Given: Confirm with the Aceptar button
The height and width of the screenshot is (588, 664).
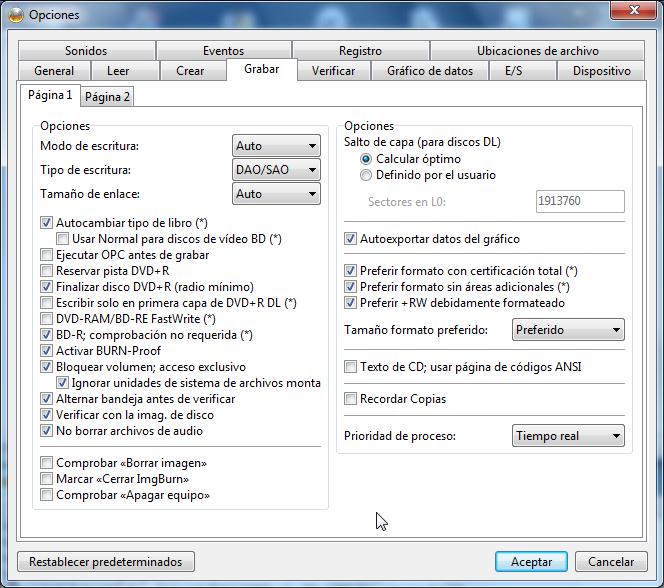Looking at the screenshot, I should [x=531, y=562].
